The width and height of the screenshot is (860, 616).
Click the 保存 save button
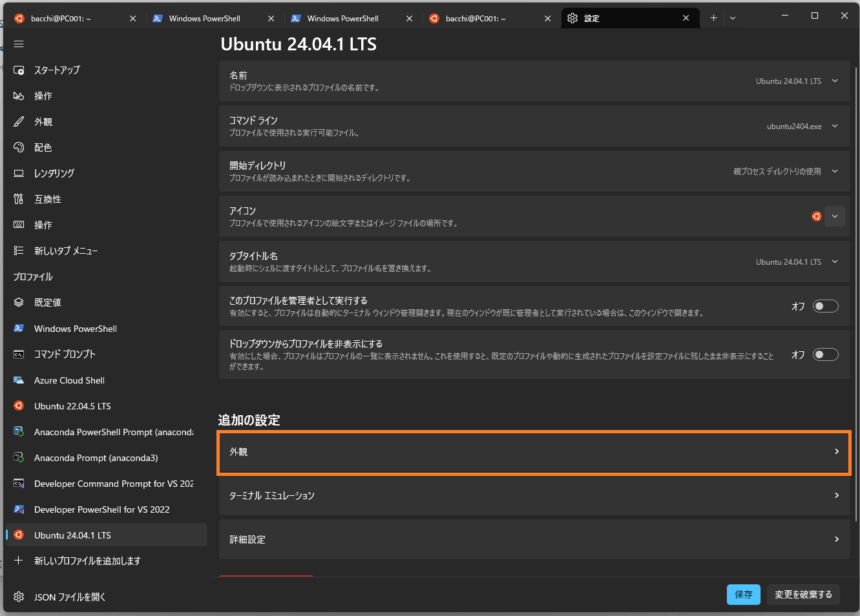pos(743,594)
